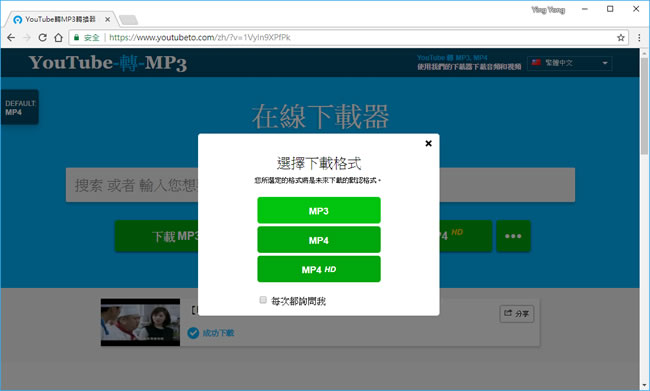Image resolution: width=650 pixels, height=391 pixels.
Task: Click the Chrome user profile name
Action: click(548, 10)
